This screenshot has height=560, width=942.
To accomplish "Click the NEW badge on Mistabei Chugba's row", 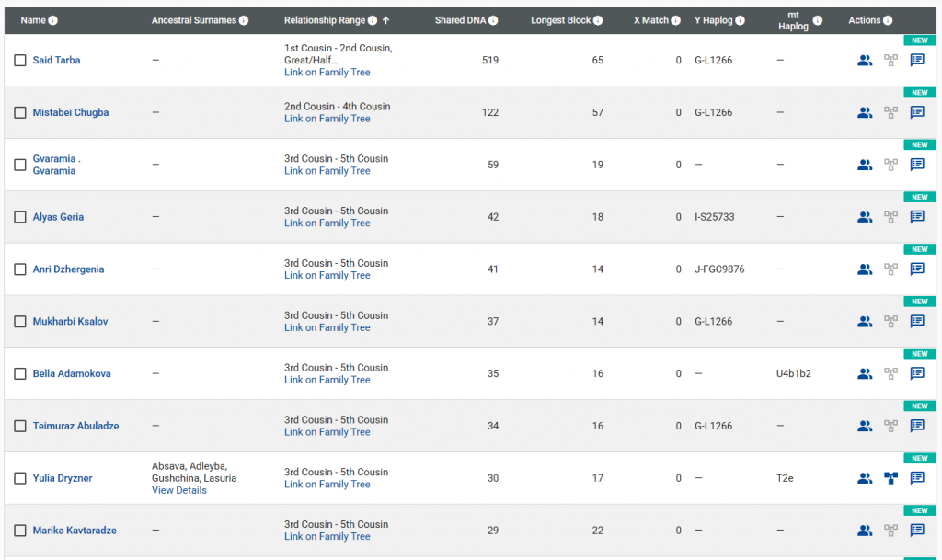I will pos(918,93).
